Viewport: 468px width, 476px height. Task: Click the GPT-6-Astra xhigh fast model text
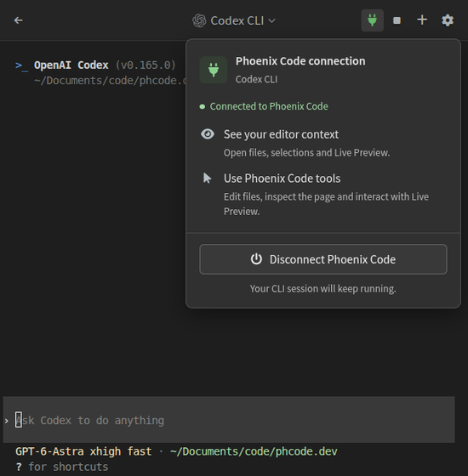pos(83,451)
